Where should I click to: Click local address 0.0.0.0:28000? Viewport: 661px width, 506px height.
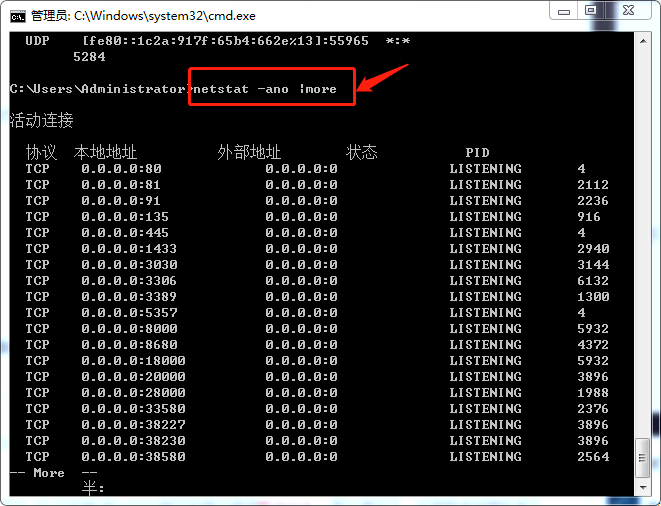click(134, 393)
